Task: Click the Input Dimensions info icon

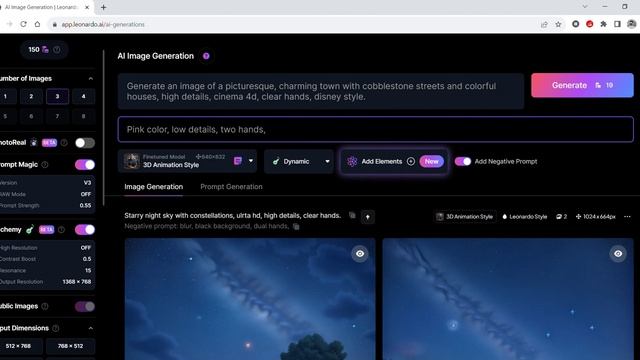Action: 56,328
